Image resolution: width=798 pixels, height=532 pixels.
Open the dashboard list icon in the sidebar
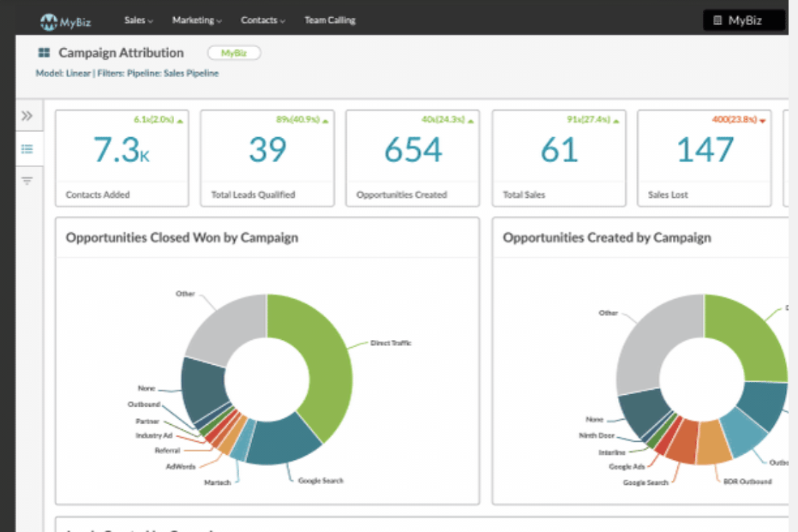coord(27,147)
